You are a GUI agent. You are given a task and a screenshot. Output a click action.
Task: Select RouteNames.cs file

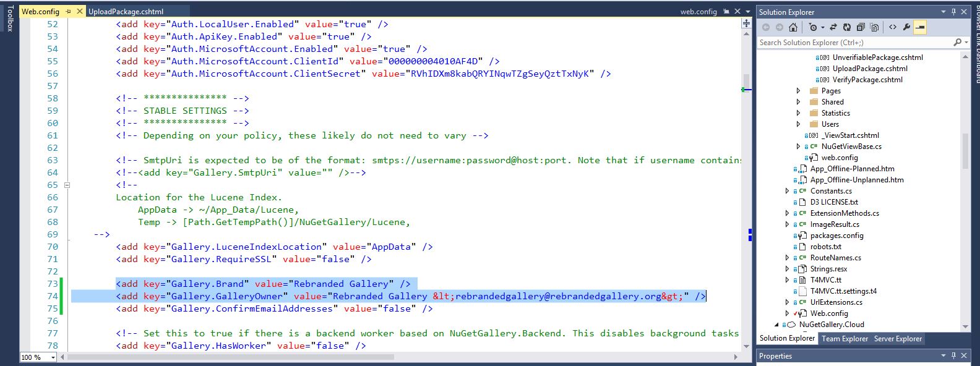(835, 258)
